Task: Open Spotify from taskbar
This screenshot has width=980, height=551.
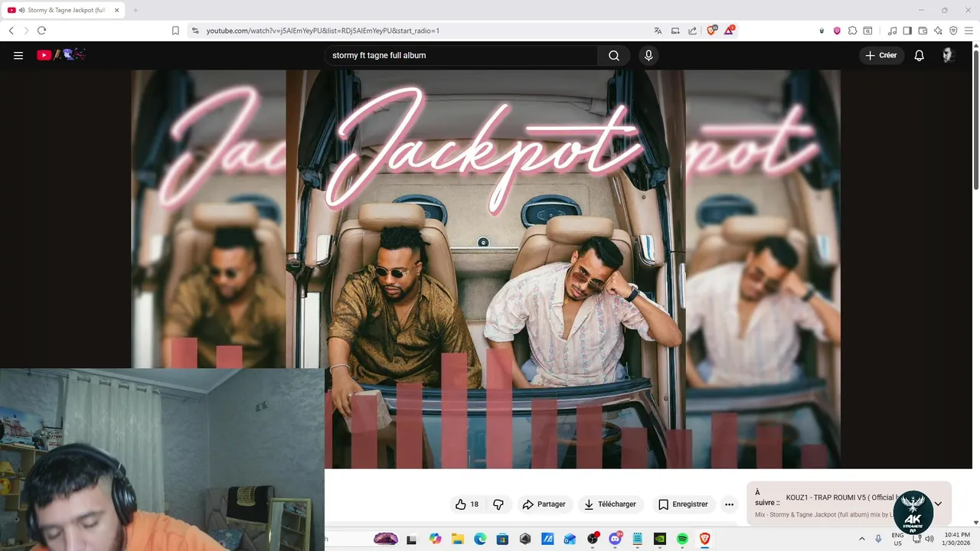Action: [x=682, y=539]
